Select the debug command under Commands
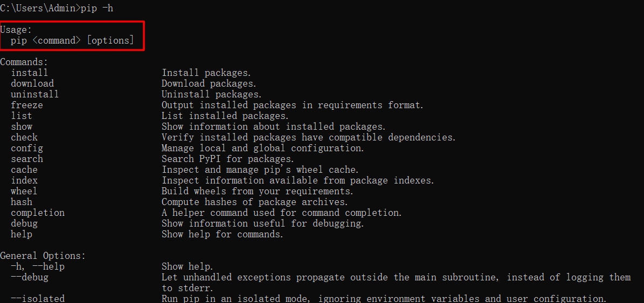Image resolution: width=644 pixels, height=303 pixels. 24,223
